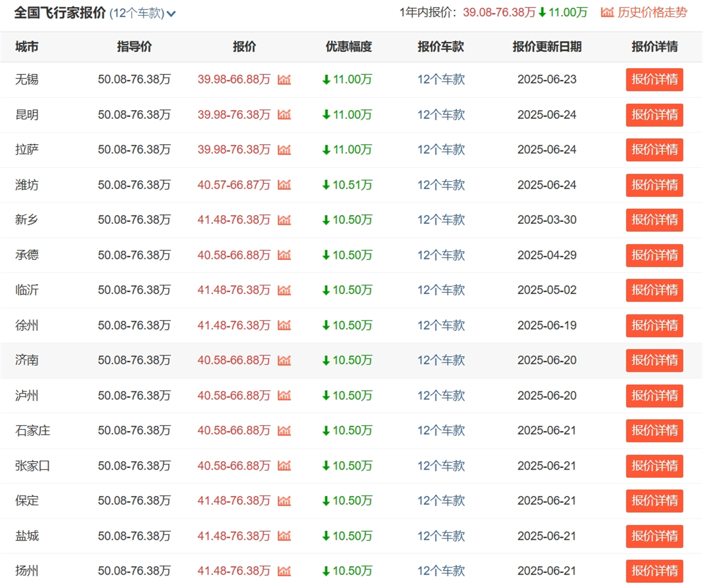Open 12个车款 link in 扬州 row
The height and width of the screenshot is (588, 703).
(441, 572)
